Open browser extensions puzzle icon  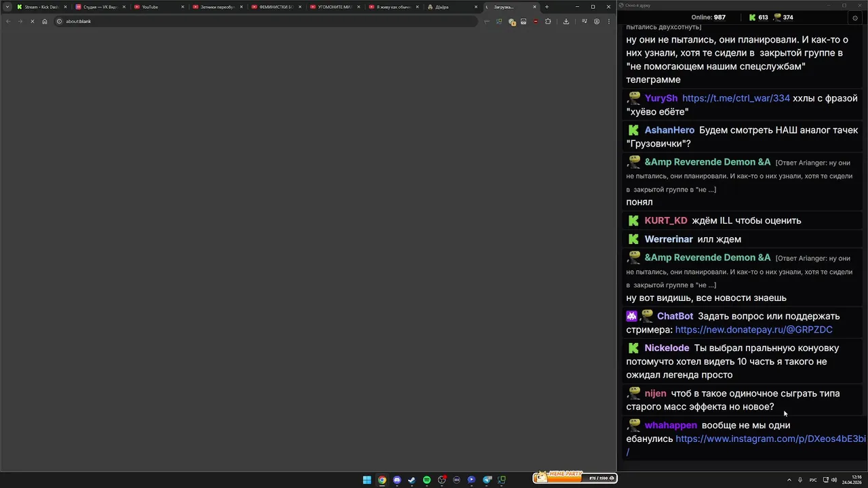click(x=548, y=21)
